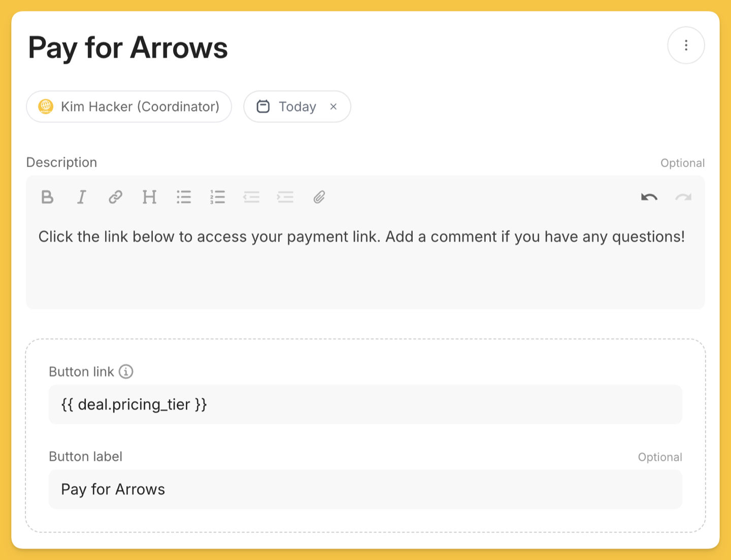This screenshot has height=560, width=731.
Task: Start a numbered list
Action: pos(217,197)
